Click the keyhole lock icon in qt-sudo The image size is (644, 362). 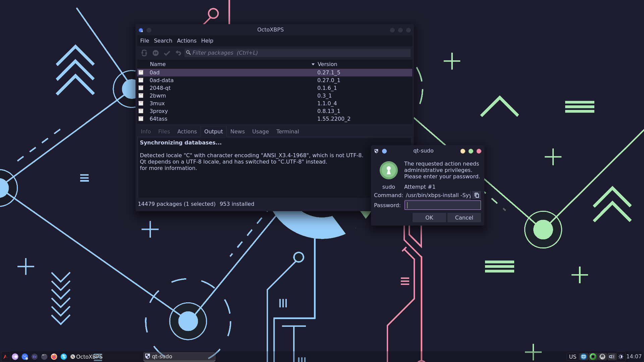point(389,170)
